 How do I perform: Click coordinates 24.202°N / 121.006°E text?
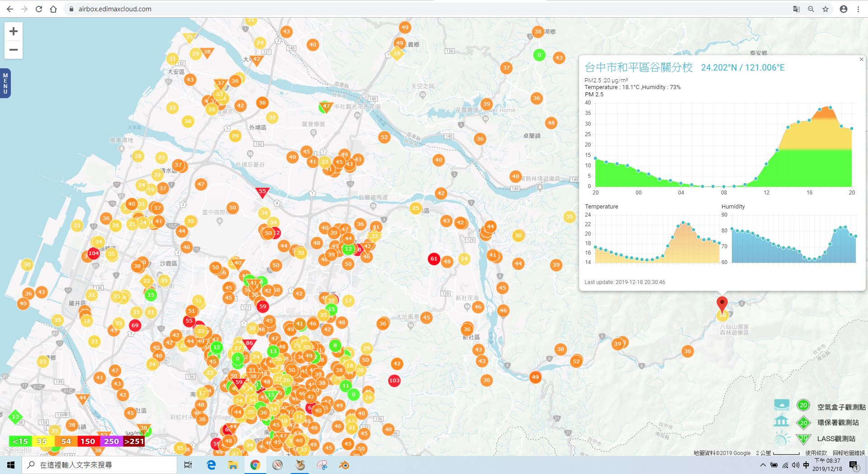[x=743, y=68]
